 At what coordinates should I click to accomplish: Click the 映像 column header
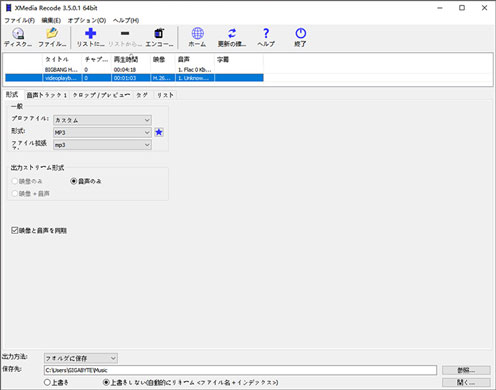pyautogui.click(x=163, y=59)
